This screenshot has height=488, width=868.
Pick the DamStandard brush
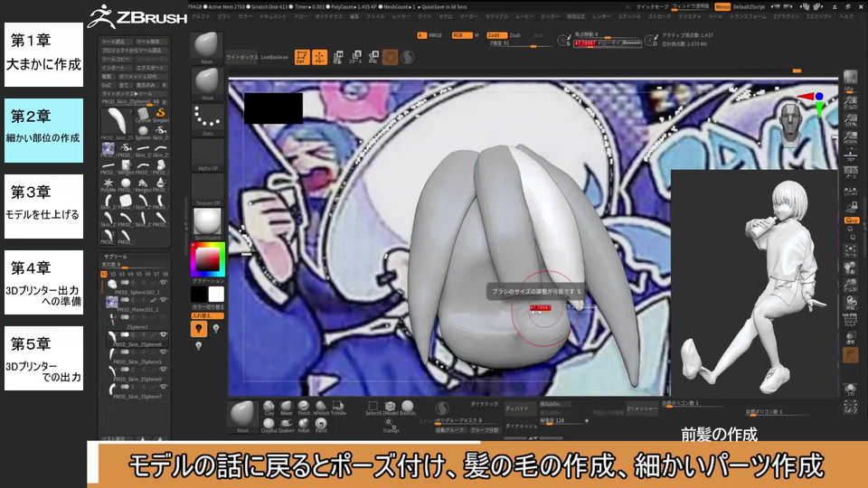[x=408, y=408]
